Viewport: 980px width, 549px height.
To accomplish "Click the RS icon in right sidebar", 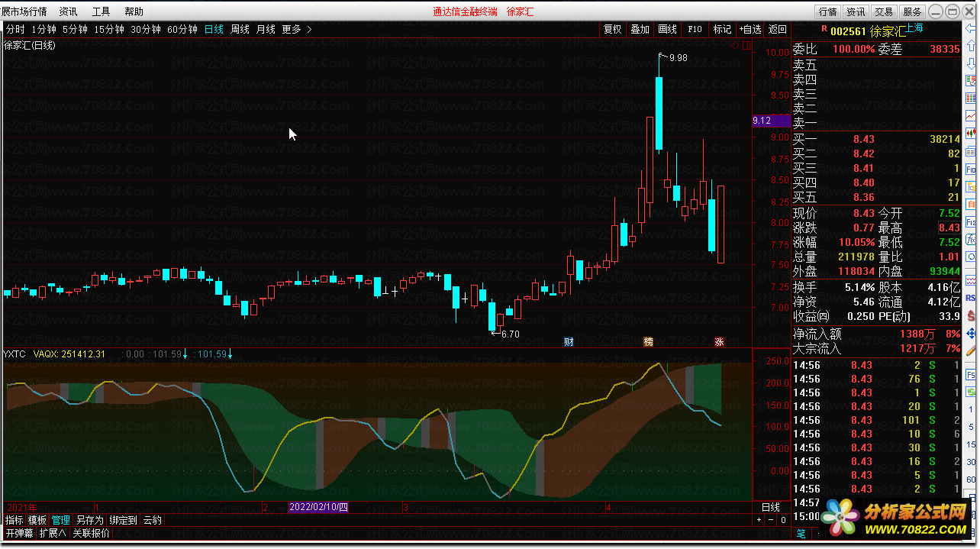I will tap(971, 297).
